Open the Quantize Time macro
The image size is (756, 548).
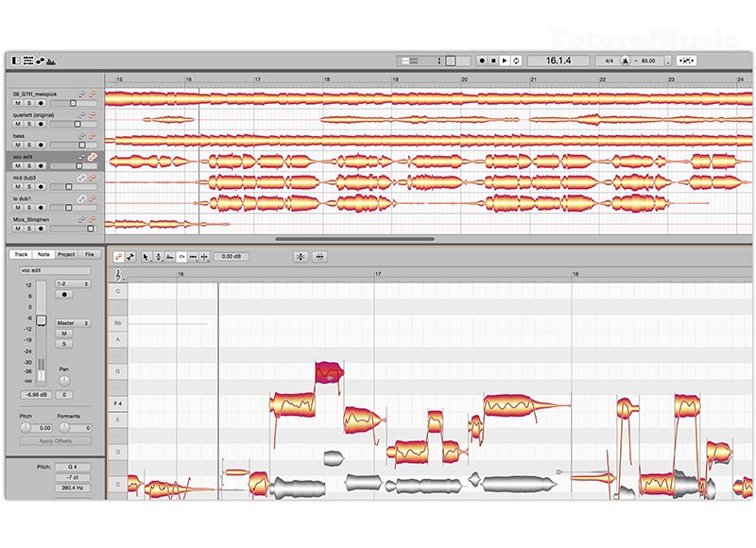(x=319, y=257)
